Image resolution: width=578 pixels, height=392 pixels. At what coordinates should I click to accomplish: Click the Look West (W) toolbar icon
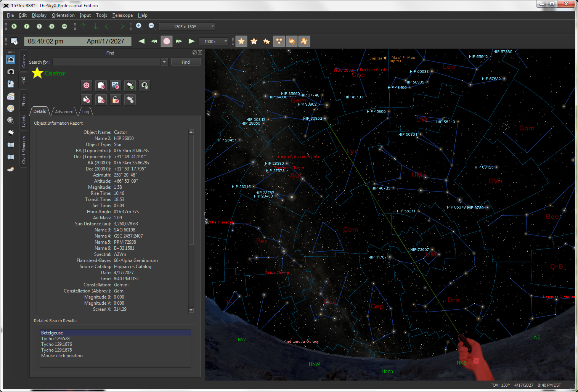pos(52,26)
